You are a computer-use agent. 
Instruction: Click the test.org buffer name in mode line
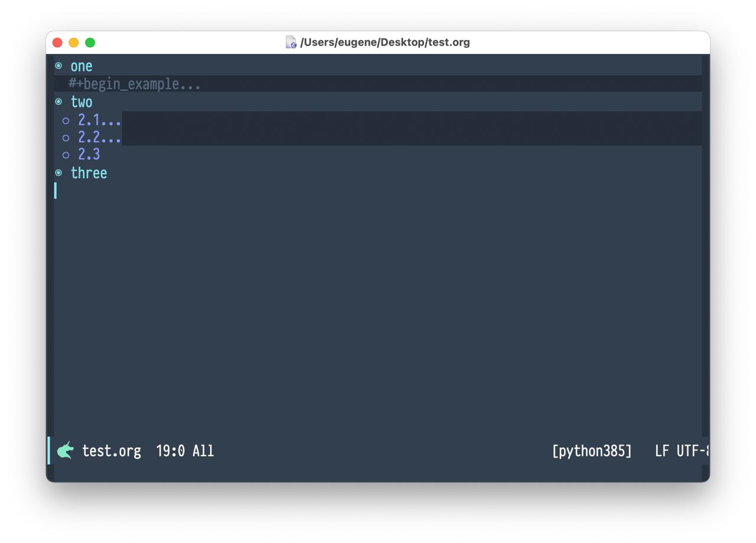[x=112, y=451]
